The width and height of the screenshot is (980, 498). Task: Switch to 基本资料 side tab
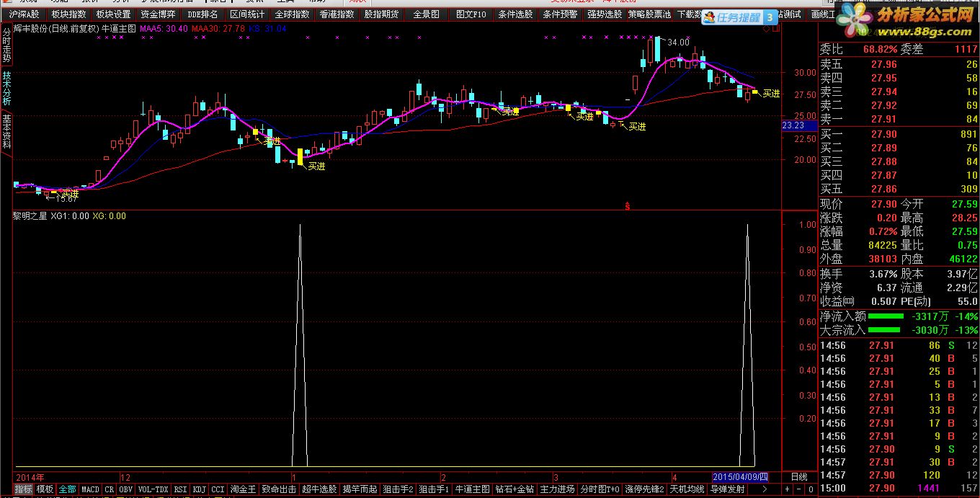(6, 130)
